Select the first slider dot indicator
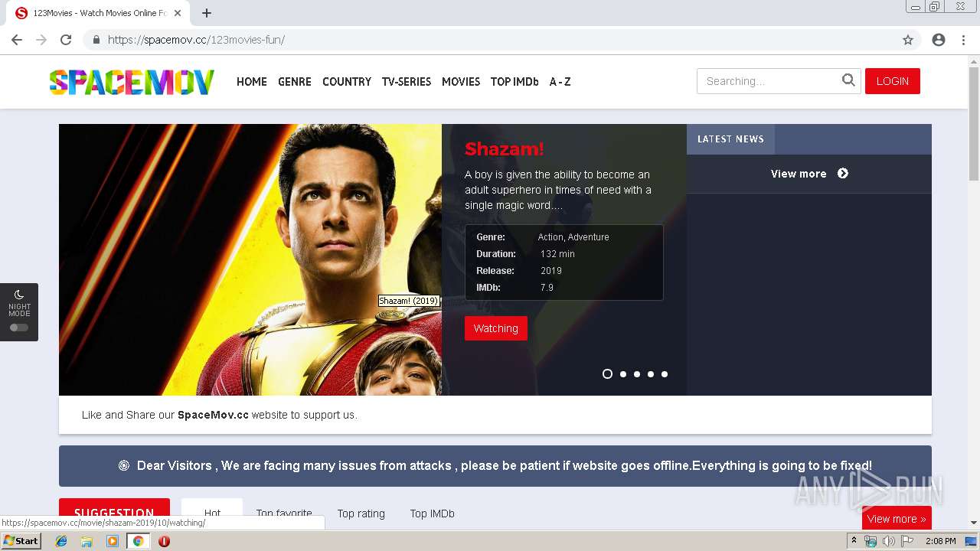 click(x=607, y=374)
